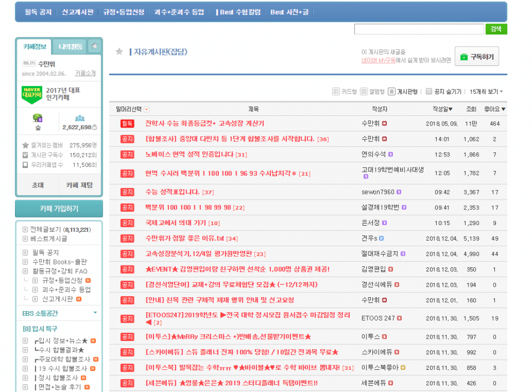The width and height of the screenshot is (532, 392).
Task: Click the 카페 채팅 button
Action: (79, 185)
